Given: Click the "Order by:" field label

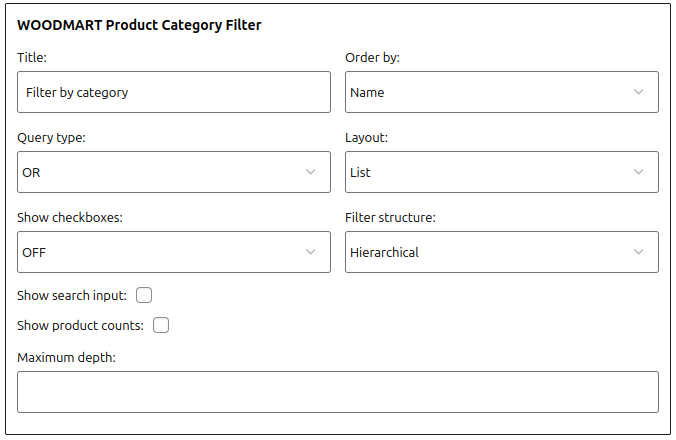Looking at the screenshot, I should 372,57.
